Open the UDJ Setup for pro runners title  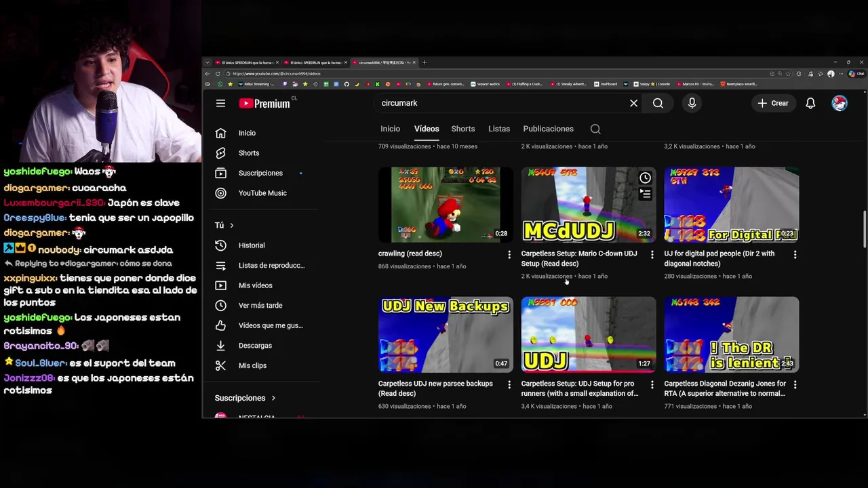point(580,388)
